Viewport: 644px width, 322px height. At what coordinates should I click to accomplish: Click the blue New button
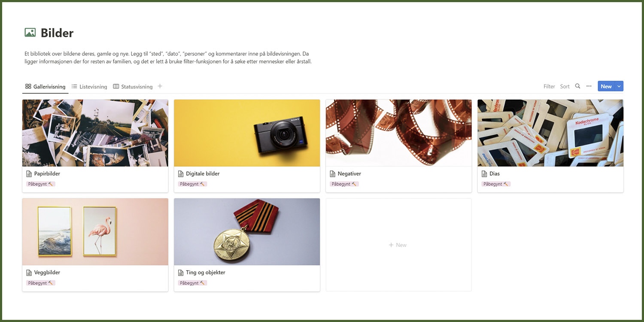click(x=606, y=86)
